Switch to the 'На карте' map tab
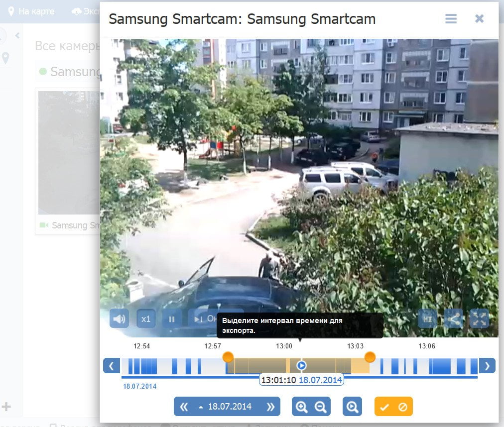The height and width of the screenshot is (427, 504). tap(31, 11)
